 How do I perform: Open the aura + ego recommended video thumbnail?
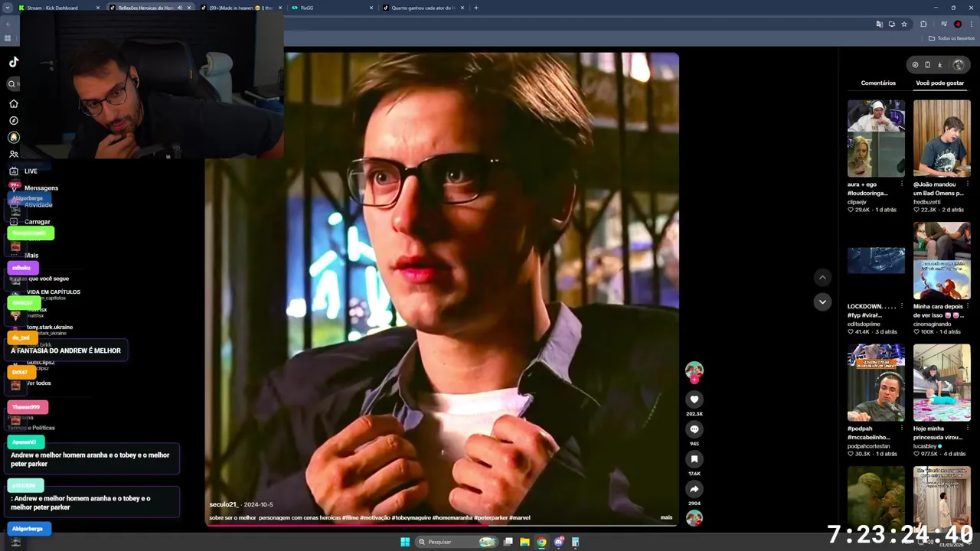tap(876, 139)
